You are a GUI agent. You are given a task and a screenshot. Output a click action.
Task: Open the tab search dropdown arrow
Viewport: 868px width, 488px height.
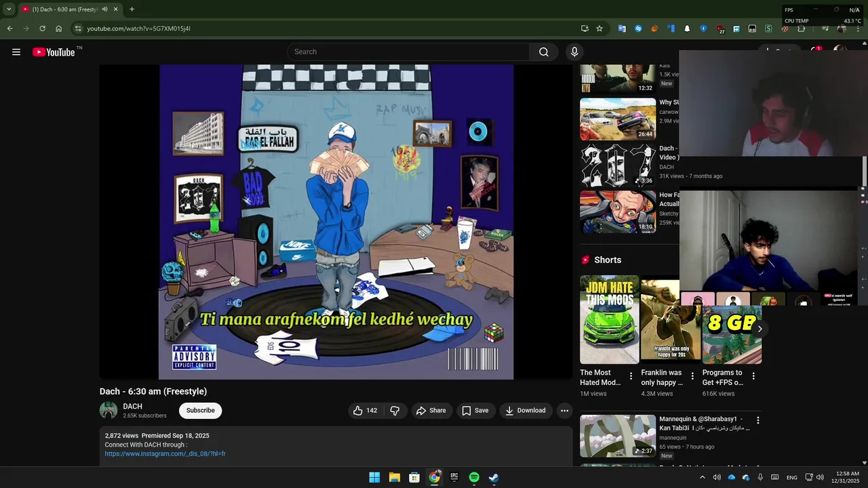pos(9,9)
